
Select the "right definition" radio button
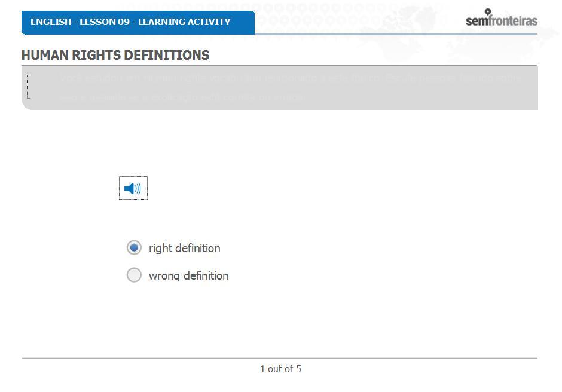pos(134,247)
